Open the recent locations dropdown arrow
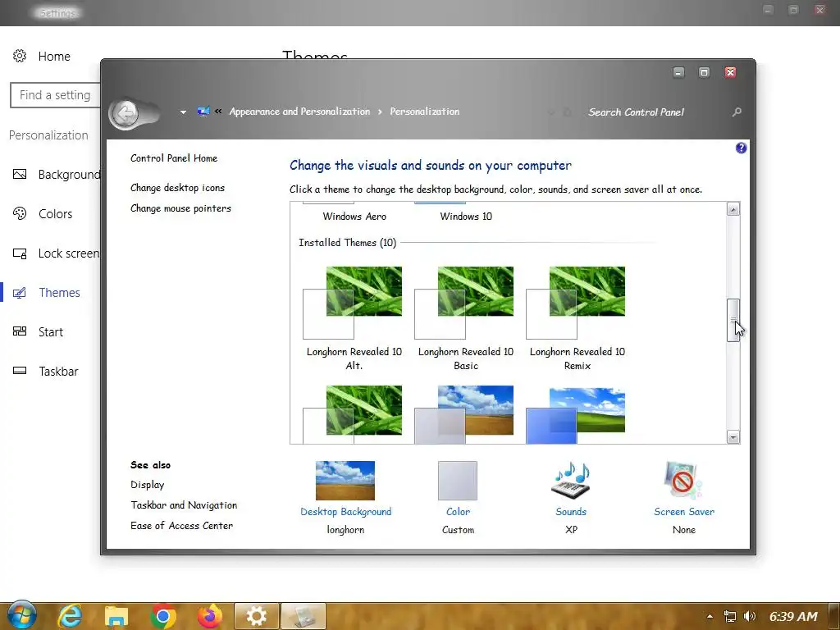 [183, 112]
